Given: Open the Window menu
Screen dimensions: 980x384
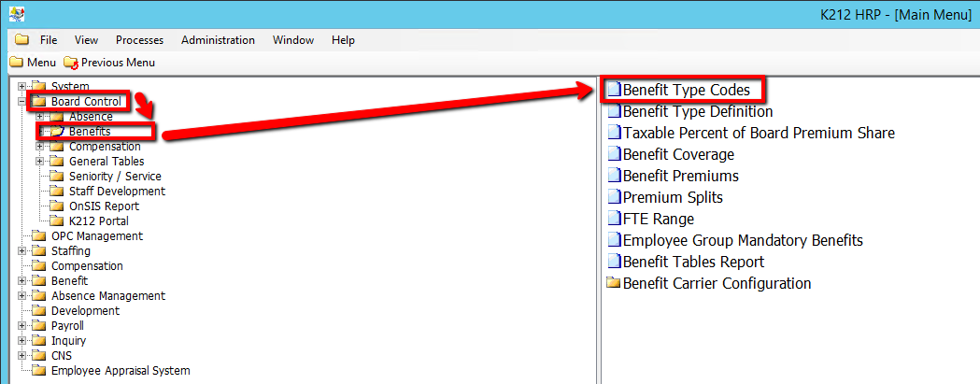Looking at the screenshot, I should click(293, 40).
